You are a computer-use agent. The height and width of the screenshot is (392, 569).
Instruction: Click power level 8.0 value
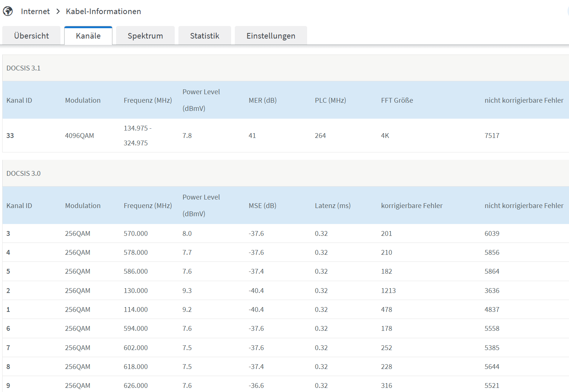187,234
